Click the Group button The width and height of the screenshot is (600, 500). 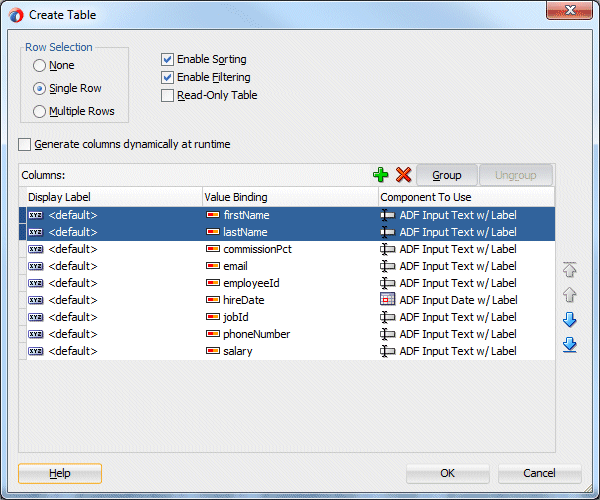447,175
